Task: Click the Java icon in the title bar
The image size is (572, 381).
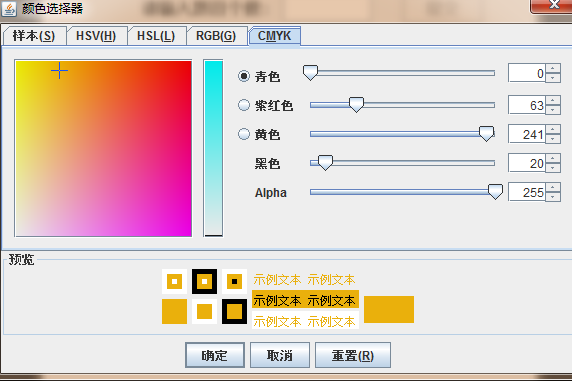Action: pyautogui.click(x=9, y=8)
